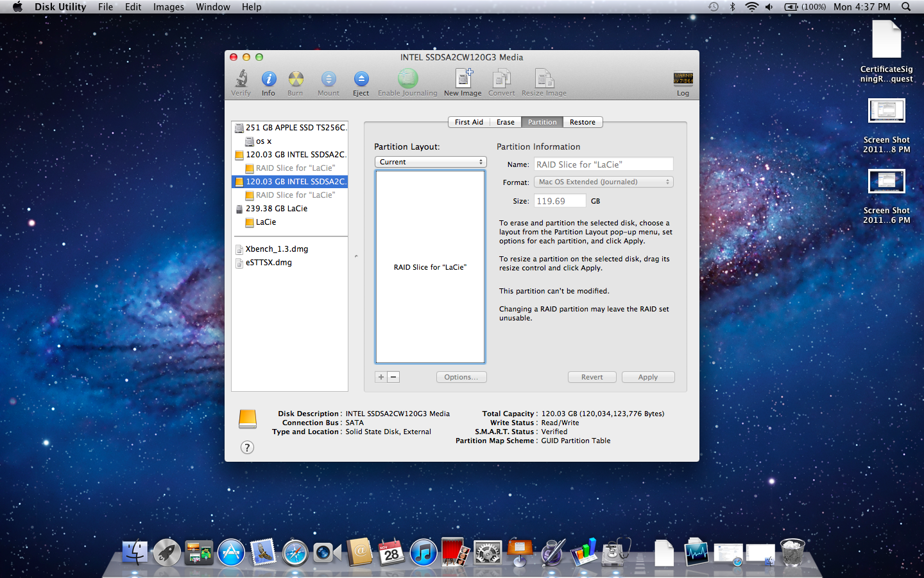Click the Convert toolbar icon
The width and height of the screenshot is (924, 578).
click(502, 83)
